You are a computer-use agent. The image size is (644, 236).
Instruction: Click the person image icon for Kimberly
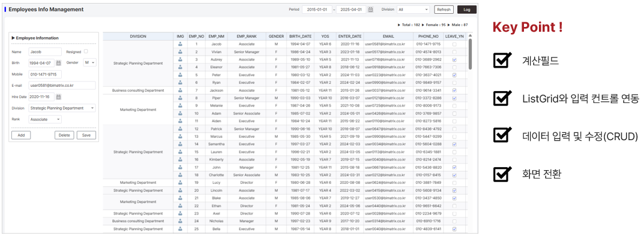click(x=180, y=159)
